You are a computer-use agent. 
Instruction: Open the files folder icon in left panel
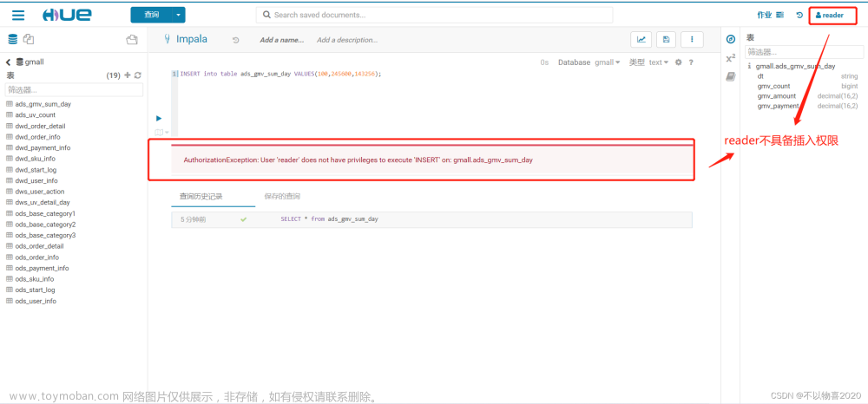pos(132,39)
